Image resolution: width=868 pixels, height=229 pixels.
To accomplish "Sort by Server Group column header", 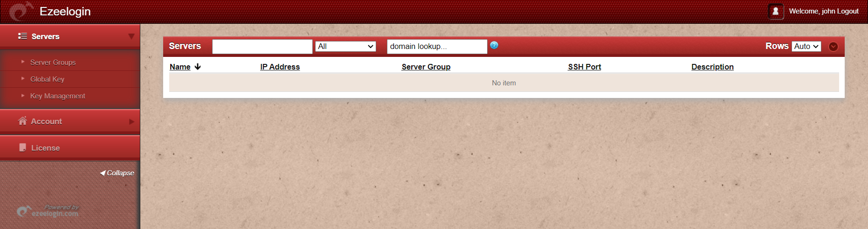I will (426, 67).
